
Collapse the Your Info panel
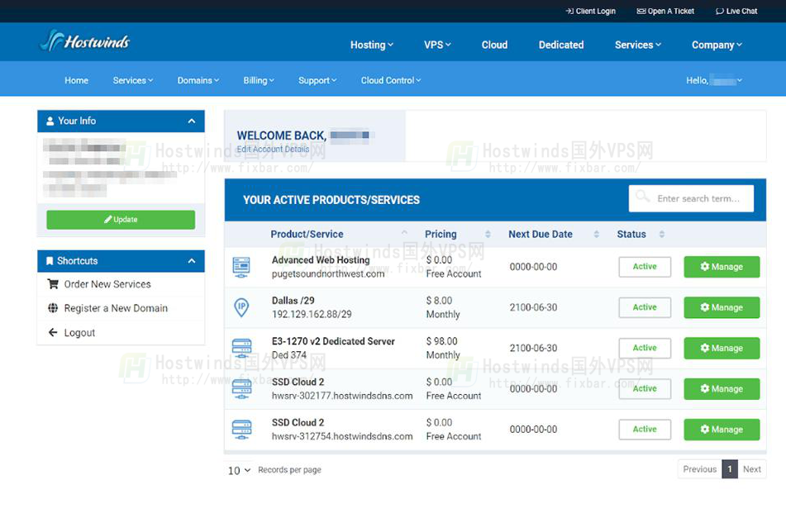tap(192, 121)
